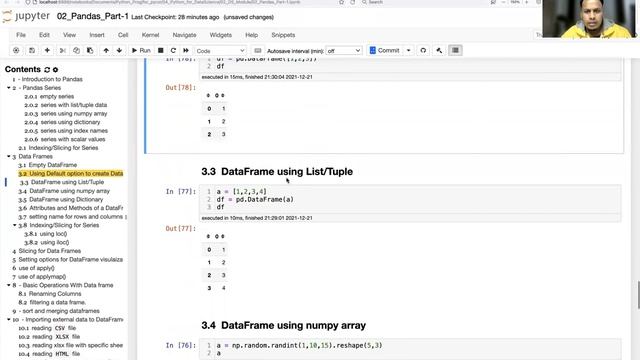
Task: Copy selected cells icon
Action: coord(76,51)
